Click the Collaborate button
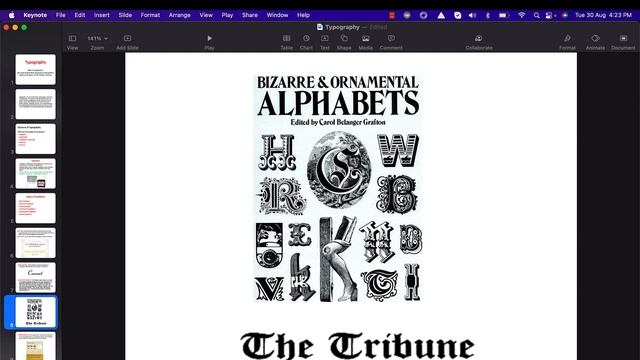Screen dimensions: 640x360 [479, 42]
